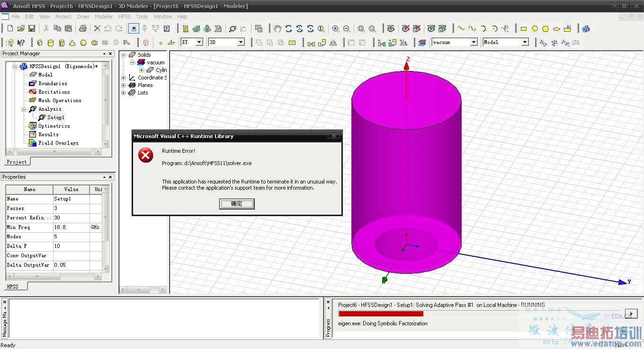Select Field Overlays in the project tree
Image resolution: width=644 pixels, height=349 pixels.
(58, 143)
